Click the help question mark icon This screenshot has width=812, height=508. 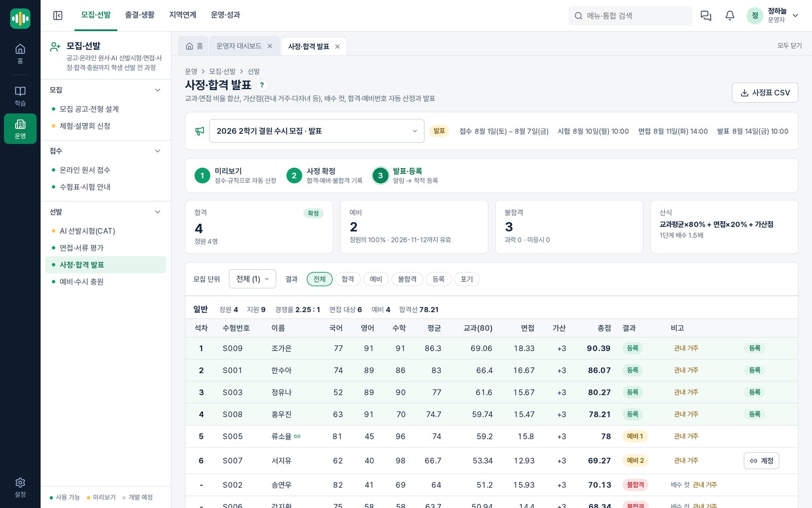tap(262, 85)
